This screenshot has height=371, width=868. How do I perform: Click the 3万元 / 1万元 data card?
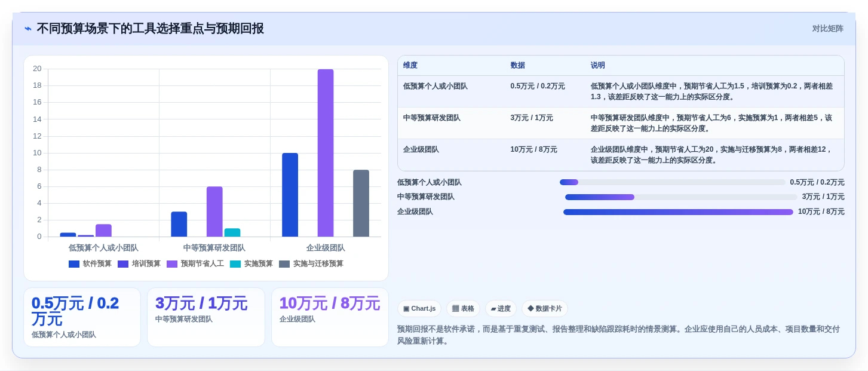click(206, 317)
